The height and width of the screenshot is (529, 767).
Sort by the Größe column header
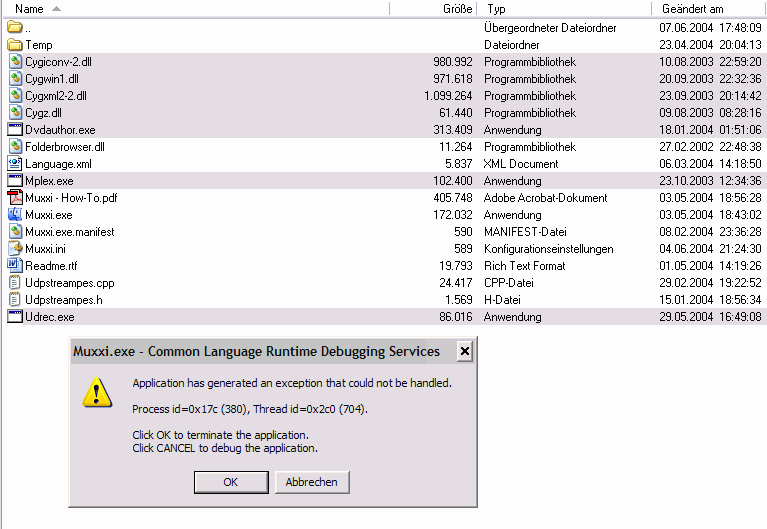pos(457,8)
